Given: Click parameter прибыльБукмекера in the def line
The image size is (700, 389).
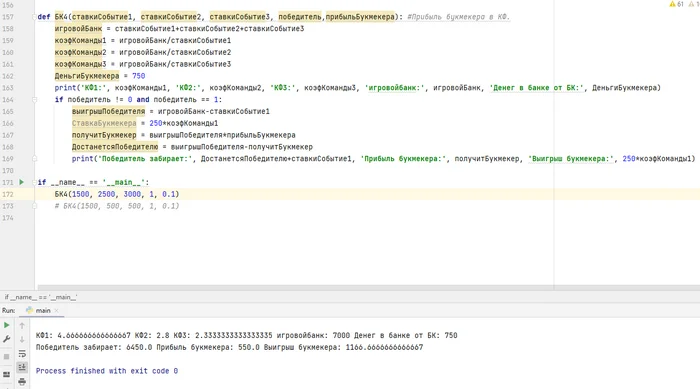Looking at the screenshot, I should click(x=360, y=17).
